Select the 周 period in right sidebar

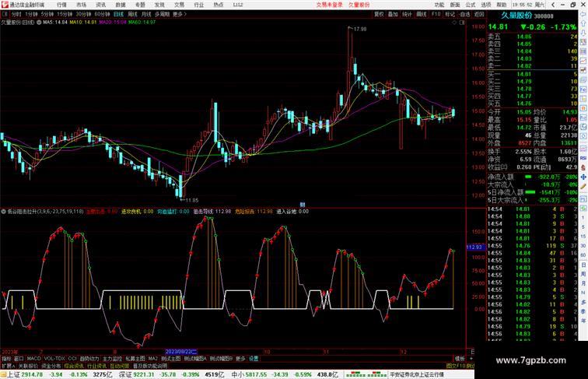click(x=583, y=274)
